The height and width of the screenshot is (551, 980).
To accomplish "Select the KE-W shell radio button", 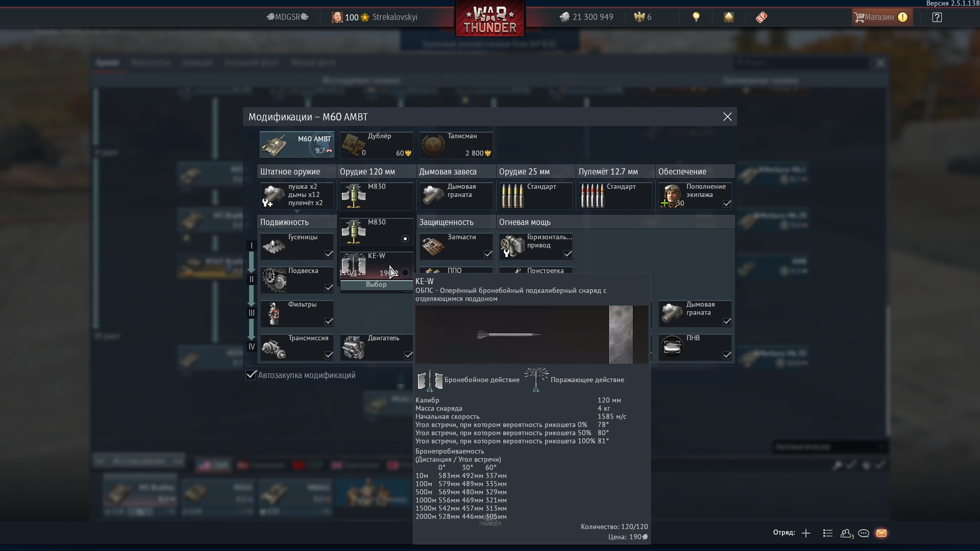I will 405,272.
